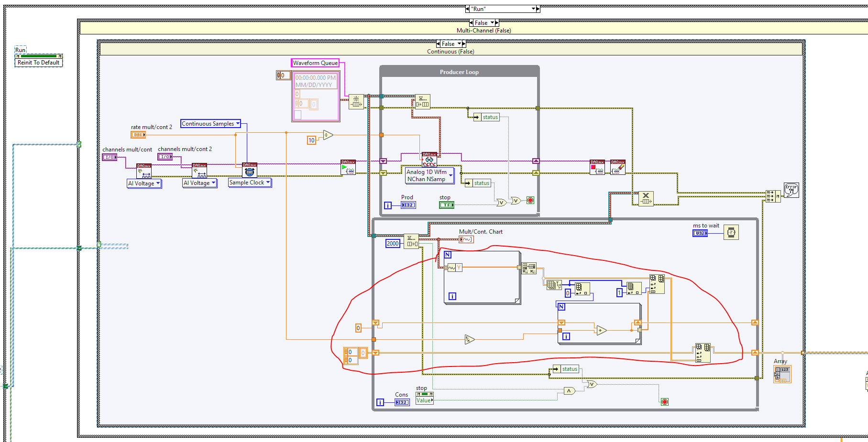Image resolution: width=868 pixels, height=442 pixels.
Task: Click Consumer loop stop condition terminal
Action: point(664,402)
